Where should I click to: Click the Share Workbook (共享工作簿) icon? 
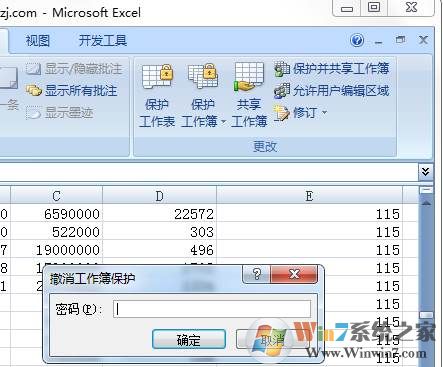pos(249,94)
